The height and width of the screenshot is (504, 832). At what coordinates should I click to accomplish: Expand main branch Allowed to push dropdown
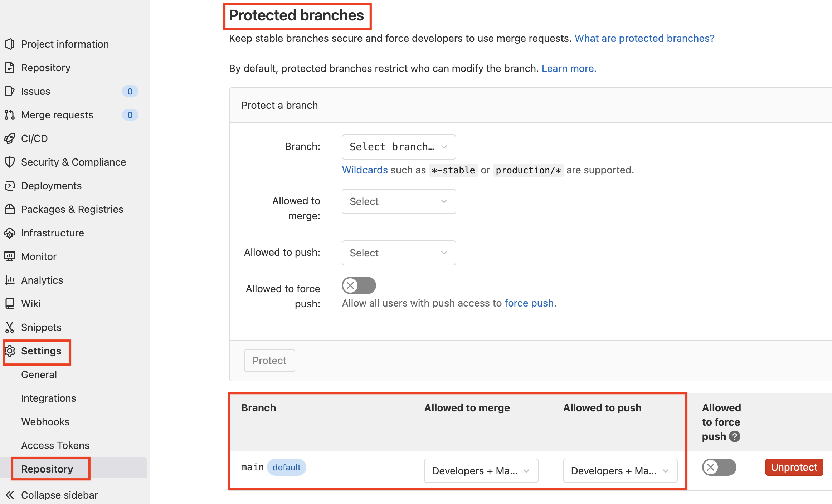point(620,471)
